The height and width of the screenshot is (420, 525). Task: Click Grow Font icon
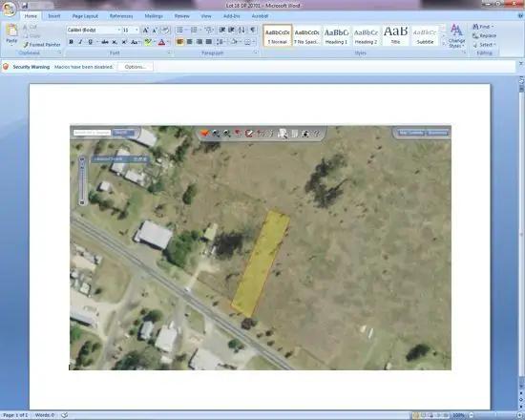(x=146, y=31)
